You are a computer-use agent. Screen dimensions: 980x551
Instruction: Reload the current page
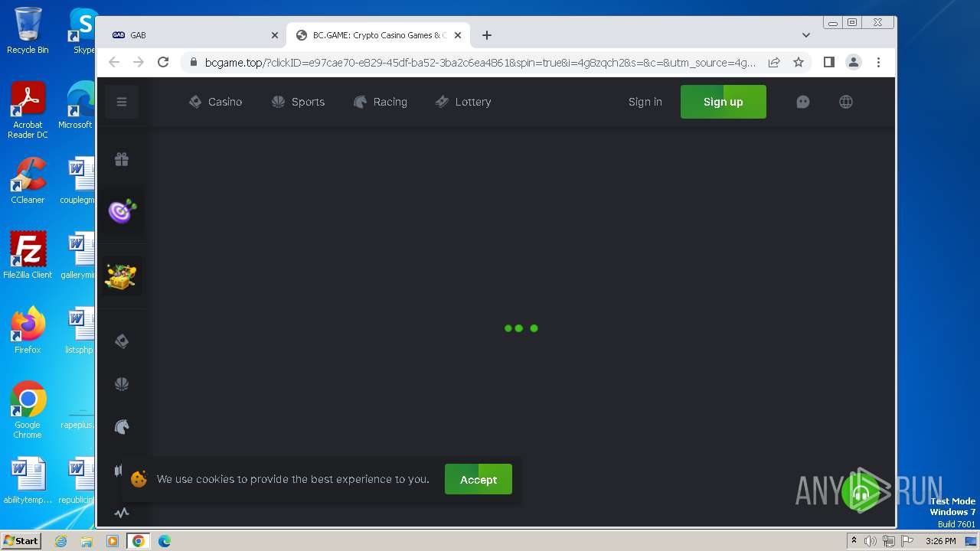(x=163, y=62)
